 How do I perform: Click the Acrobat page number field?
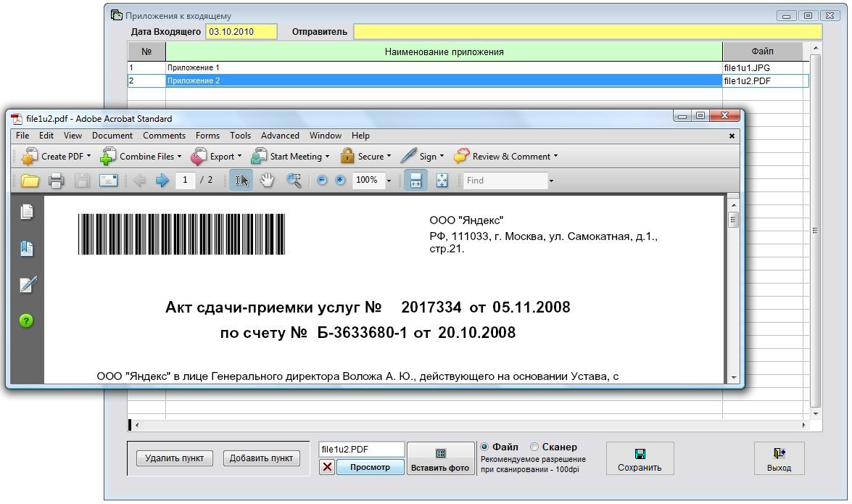click(186, 180)
